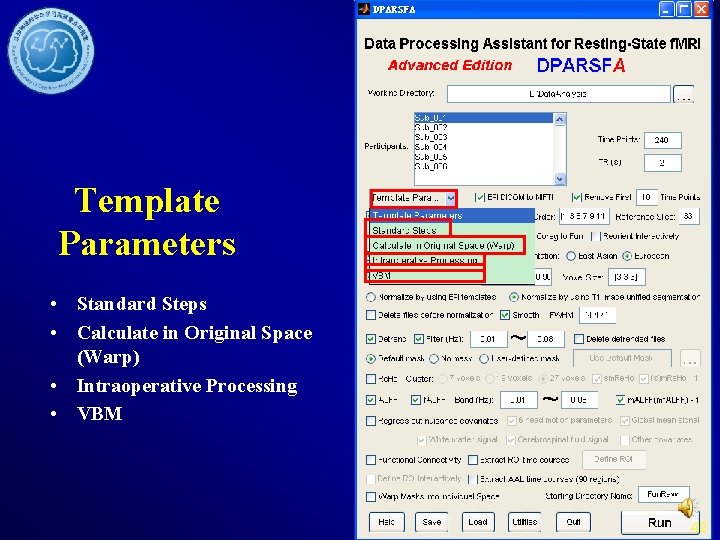Click the Help button
The height and width of the screenshot is (540, 720).
(x=387, y=522)
